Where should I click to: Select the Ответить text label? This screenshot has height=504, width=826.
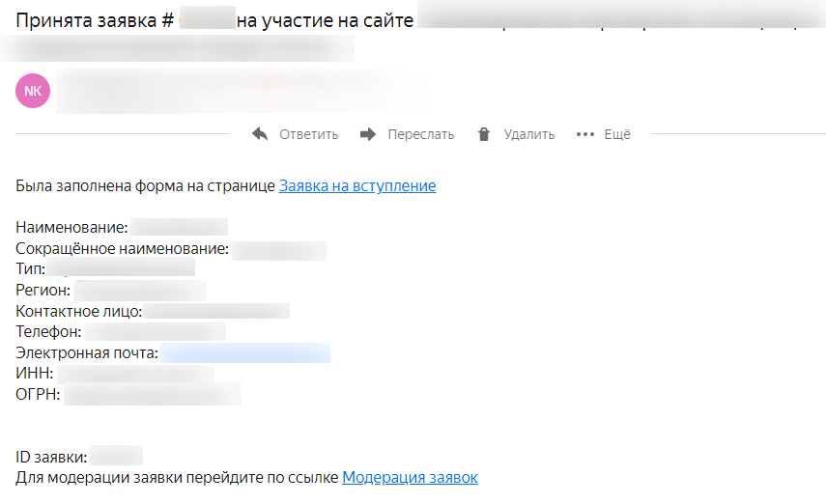pos(309,135)
